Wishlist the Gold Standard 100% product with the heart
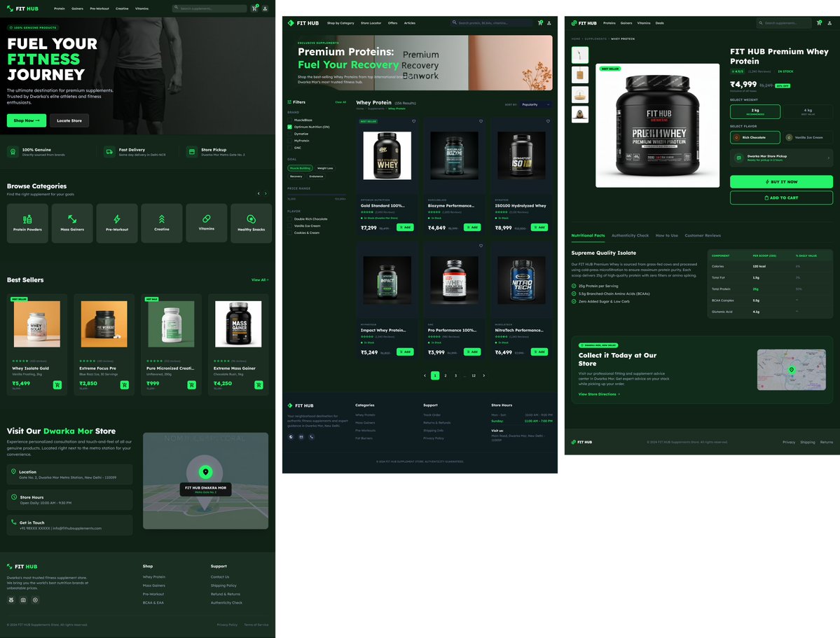 (413, 121)
